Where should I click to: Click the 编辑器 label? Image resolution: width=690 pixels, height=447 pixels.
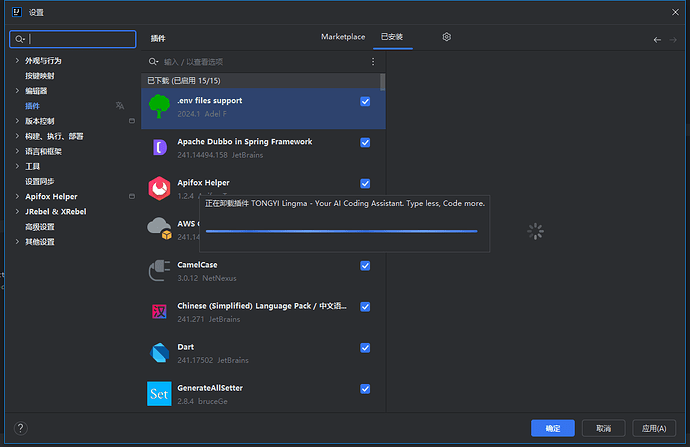(x=36, y=91)
